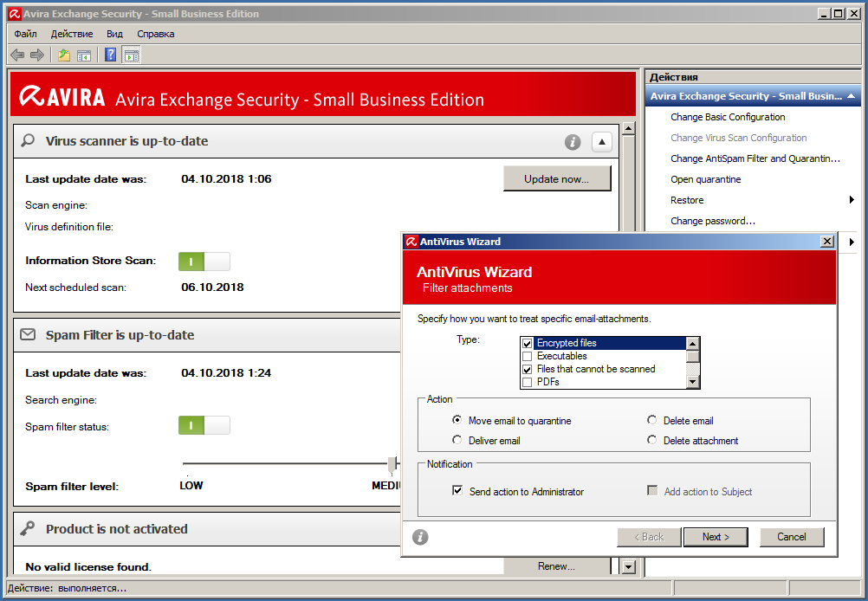Check the Executables checkbox
868x601 pixels.
coord(527,356)
